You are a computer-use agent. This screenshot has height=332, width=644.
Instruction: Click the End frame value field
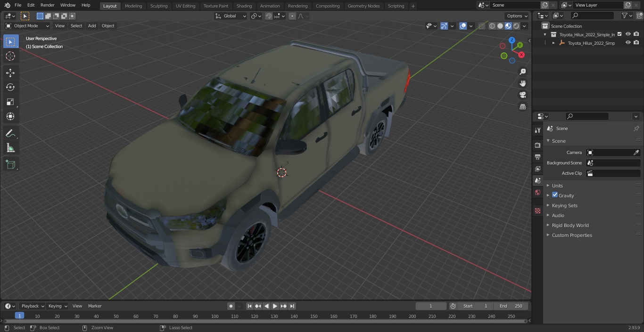click(x=511, y=306)
